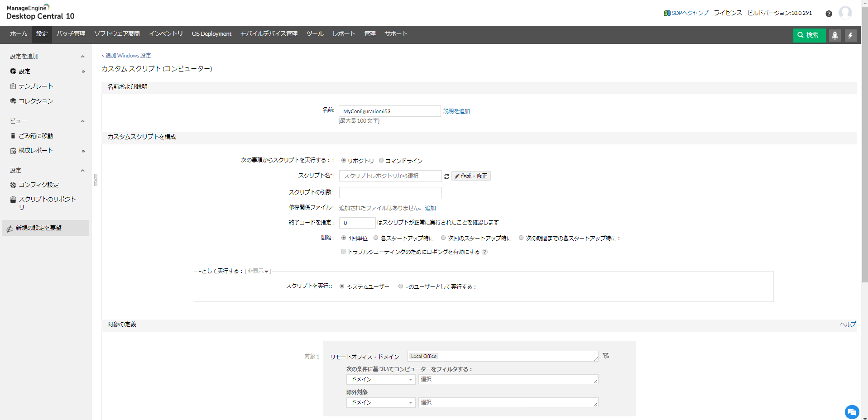
Task: Click the スクリプトの引数 input field
Action: 390,192
